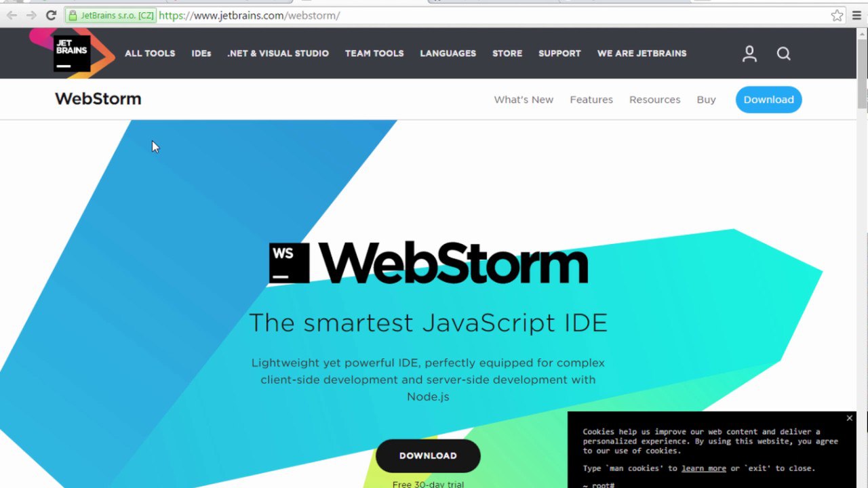Image resolution: width=868 pixels, height=488 pixels.
Task: Click the black DOWNLOAD button
Action: point(428,455)
